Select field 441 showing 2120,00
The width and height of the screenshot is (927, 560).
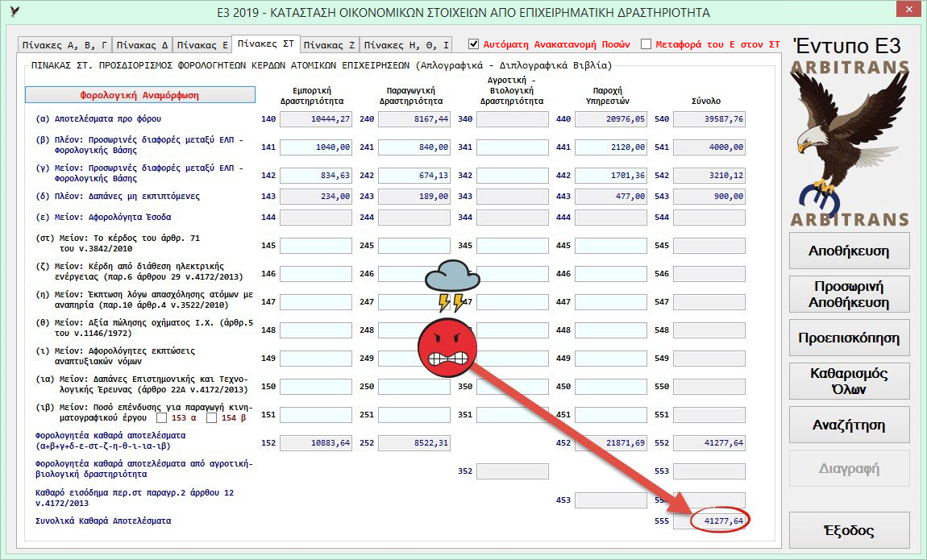611,147
